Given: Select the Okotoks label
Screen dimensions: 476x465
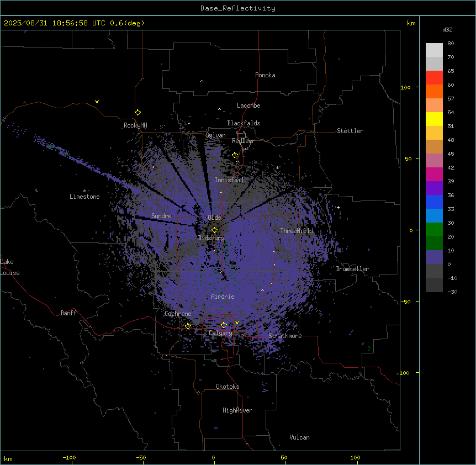Looking at the screenshot, I should (x=228, y=387).
